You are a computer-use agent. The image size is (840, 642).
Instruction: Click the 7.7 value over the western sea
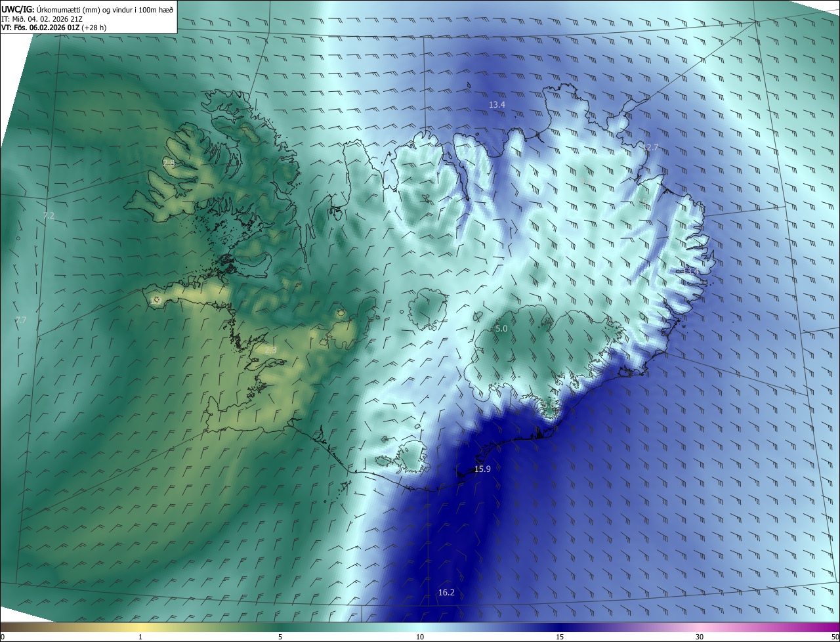pyautogui.click(x=21, y=320)
